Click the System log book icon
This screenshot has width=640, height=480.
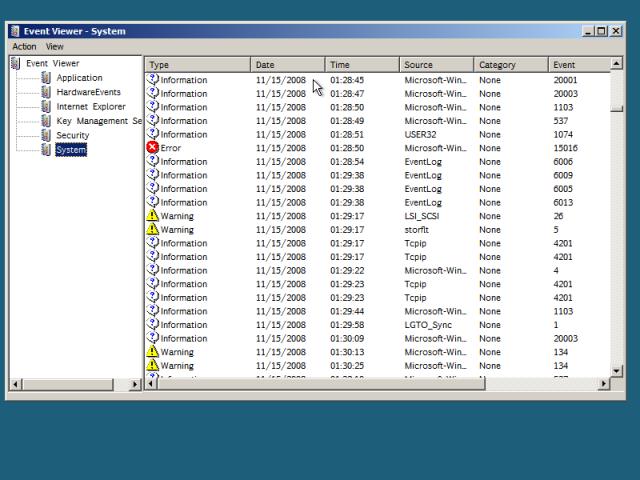[46, 150]
